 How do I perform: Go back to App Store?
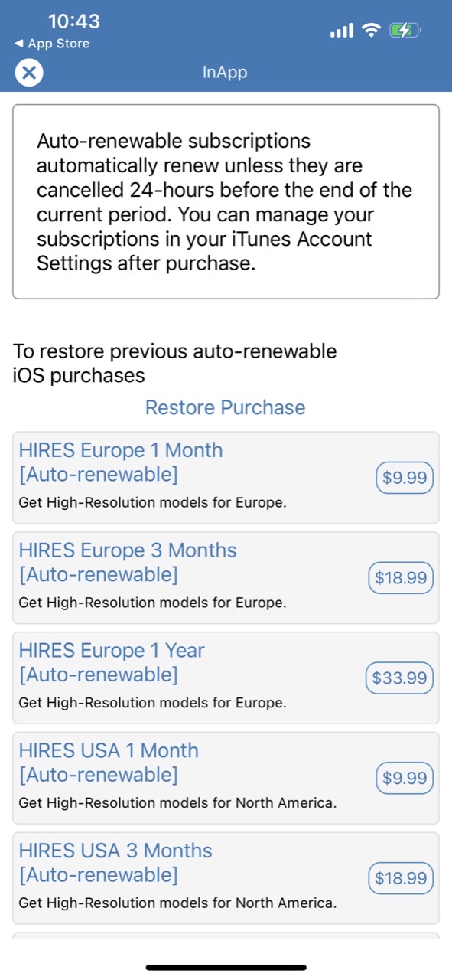pos(52,44)
